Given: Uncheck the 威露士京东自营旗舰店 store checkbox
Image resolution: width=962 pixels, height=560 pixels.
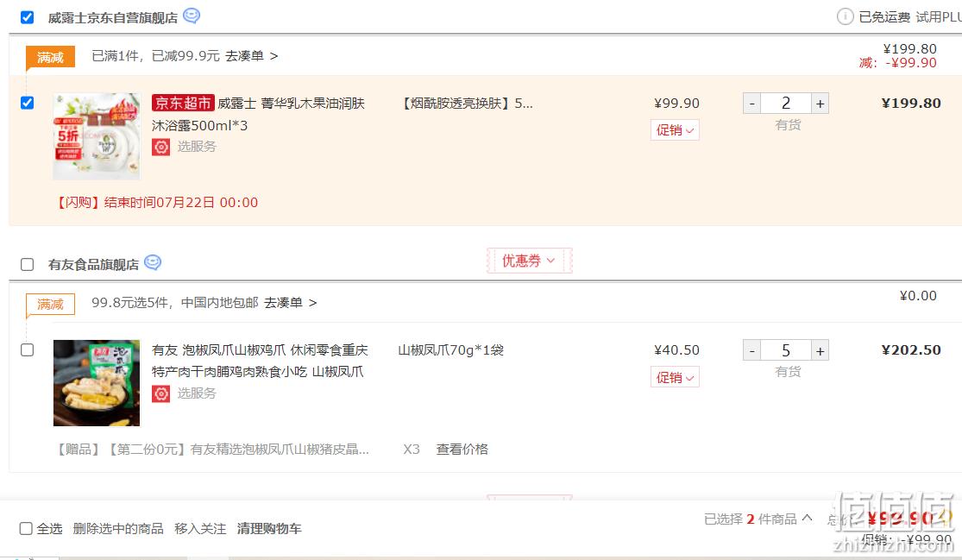Looking at the screenshot, I should point(27,17).
